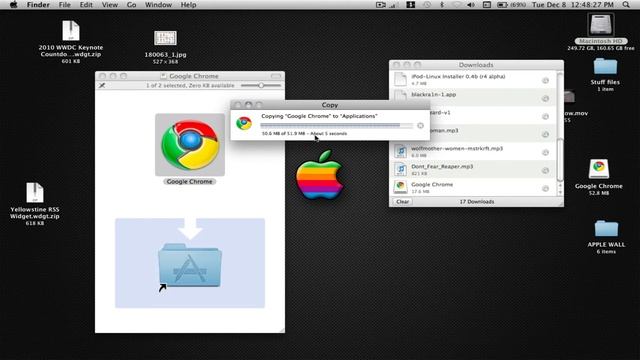Open the Window menu
This screenshot has width=640, height=360.
coord(158,5)
